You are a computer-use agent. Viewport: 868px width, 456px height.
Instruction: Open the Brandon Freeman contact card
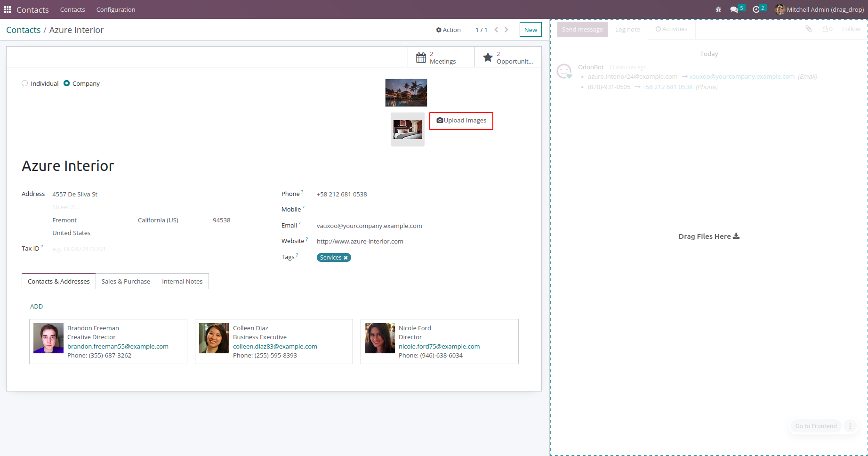108,342
